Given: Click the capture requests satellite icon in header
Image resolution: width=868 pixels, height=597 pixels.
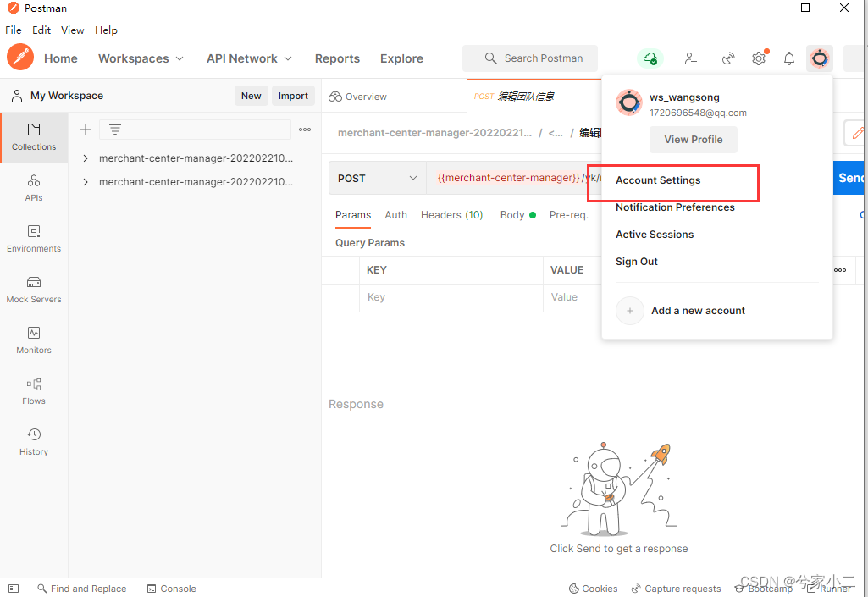Looking at the screenshot, I should point(728,58).
